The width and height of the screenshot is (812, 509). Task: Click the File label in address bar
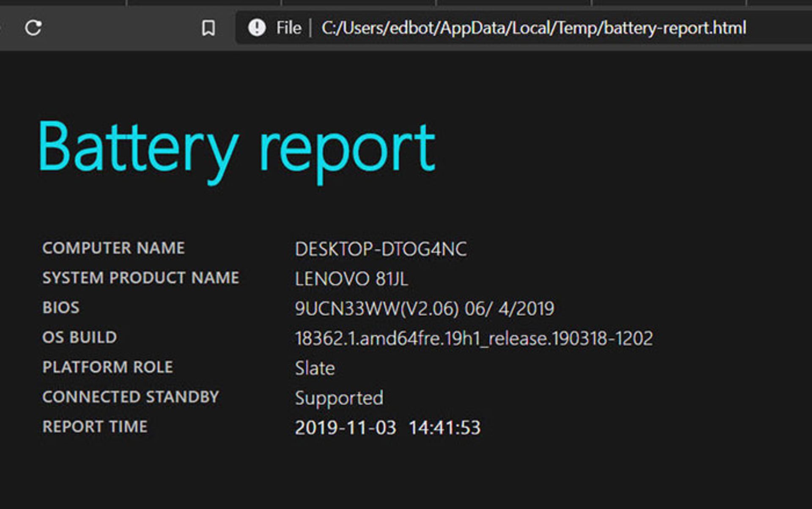(x=288, y=28)
